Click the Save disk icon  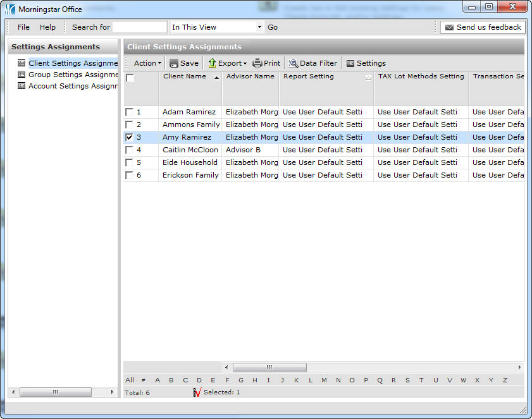(174, 63)
